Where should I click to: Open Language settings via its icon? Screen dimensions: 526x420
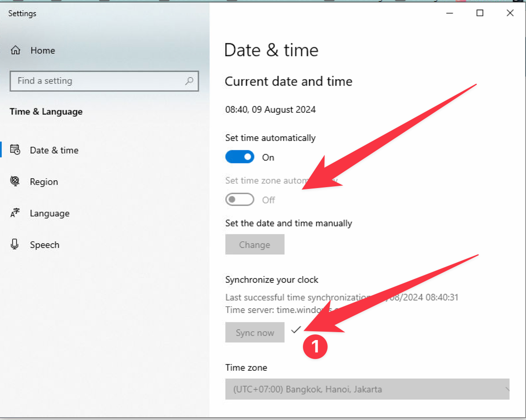click(x=15, y=213)
